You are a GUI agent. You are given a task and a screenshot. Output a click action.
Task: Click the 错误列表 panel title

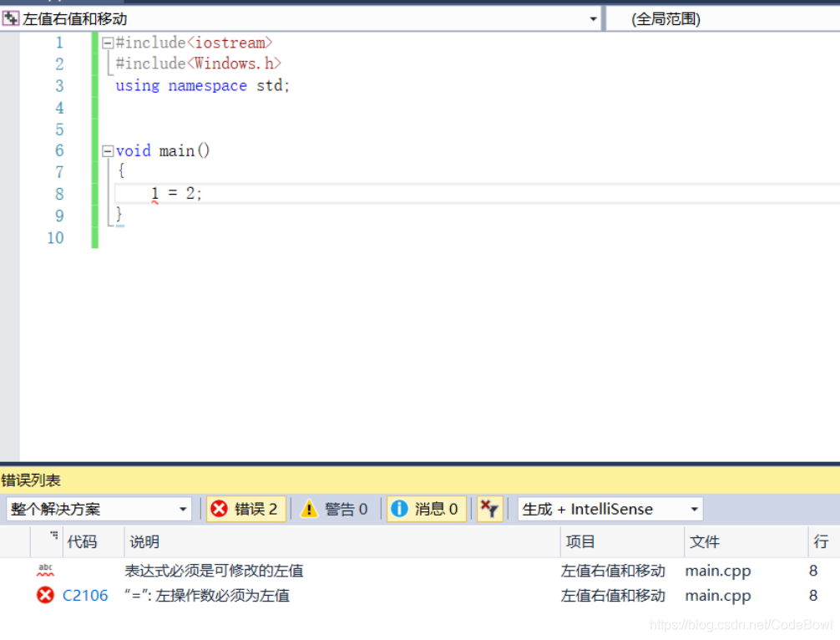[31, 480]
